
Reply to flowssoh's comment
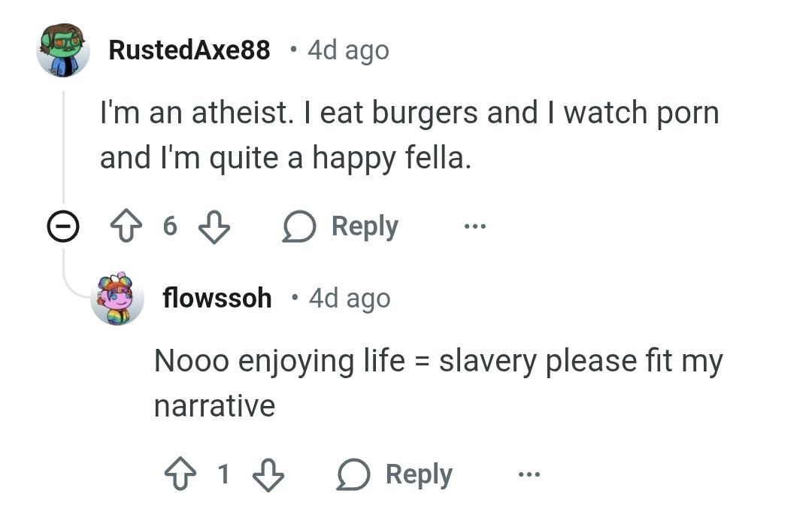click(395, 474)
